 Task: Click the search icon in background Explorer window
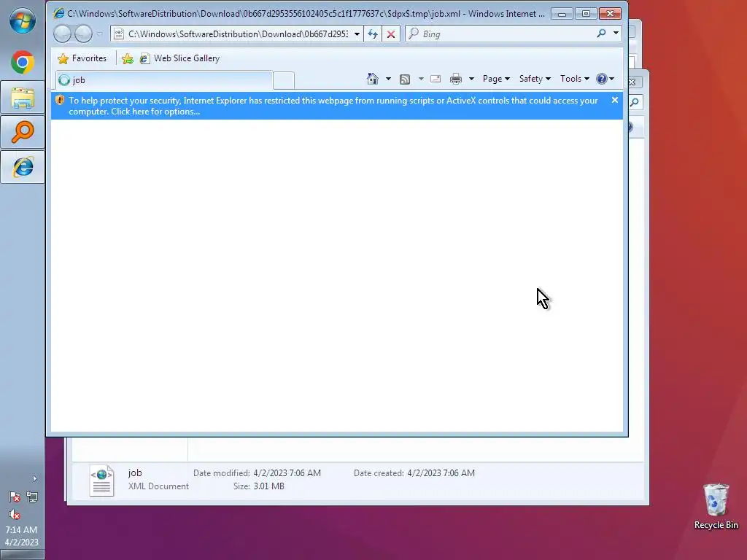(x=635, y=102)
